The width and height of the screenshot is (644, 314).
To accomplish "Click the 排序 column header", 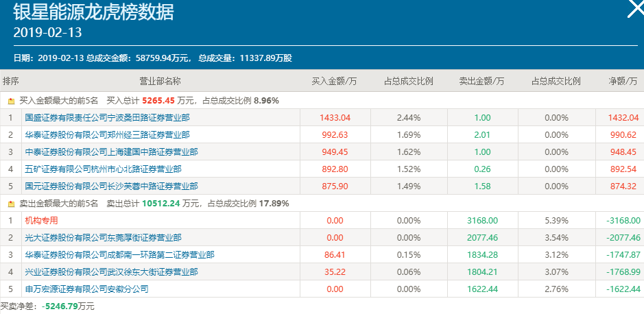I will coord(11,81).
